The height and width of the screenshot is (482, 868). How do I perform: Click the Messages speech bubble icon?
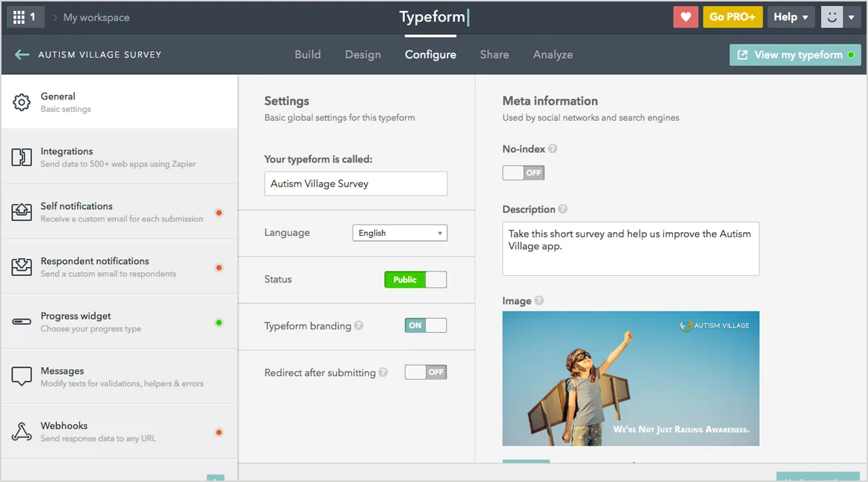click(x=22, y=376)
